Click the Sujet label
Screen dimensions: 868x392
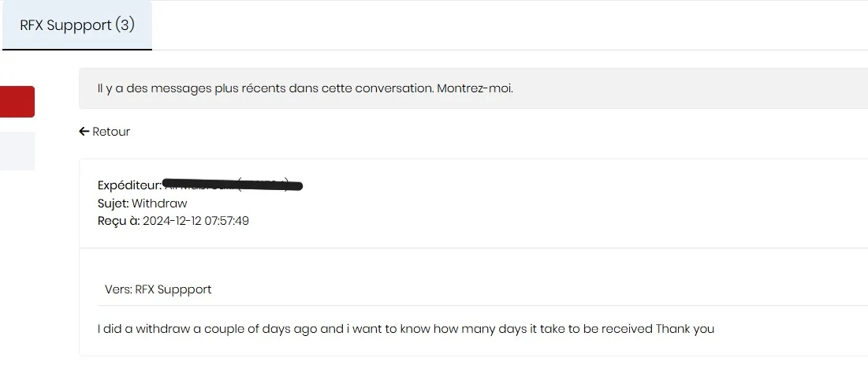pyautogui.click(x=113, y=203)
